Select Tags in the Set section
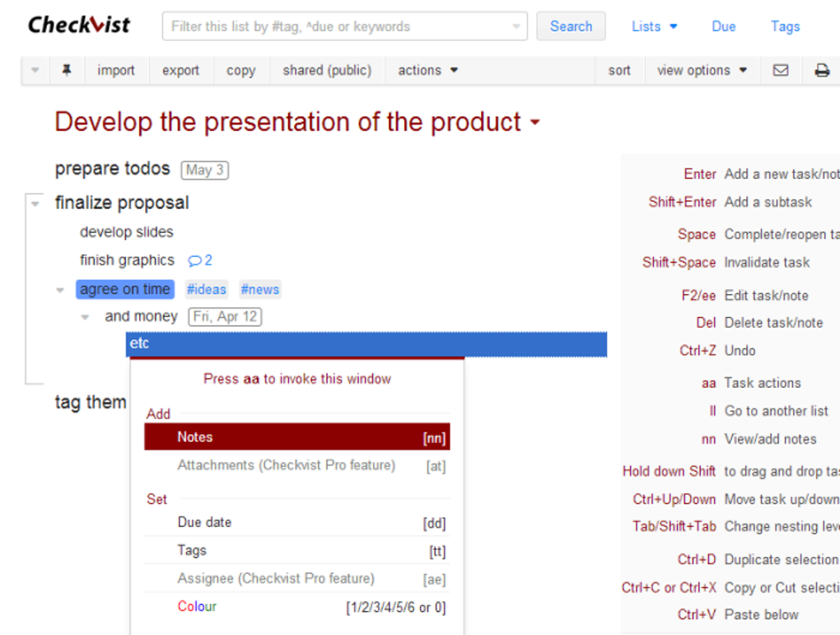 click(296, 550)
